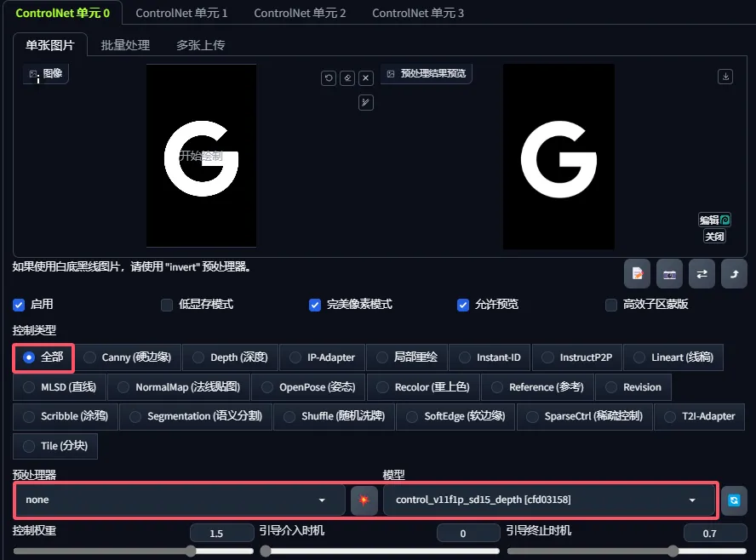Click the 控制权重 value field 1.5
The width and height of the screenshot is (756, 560).
pyautogui.click(x=222, y=534)
